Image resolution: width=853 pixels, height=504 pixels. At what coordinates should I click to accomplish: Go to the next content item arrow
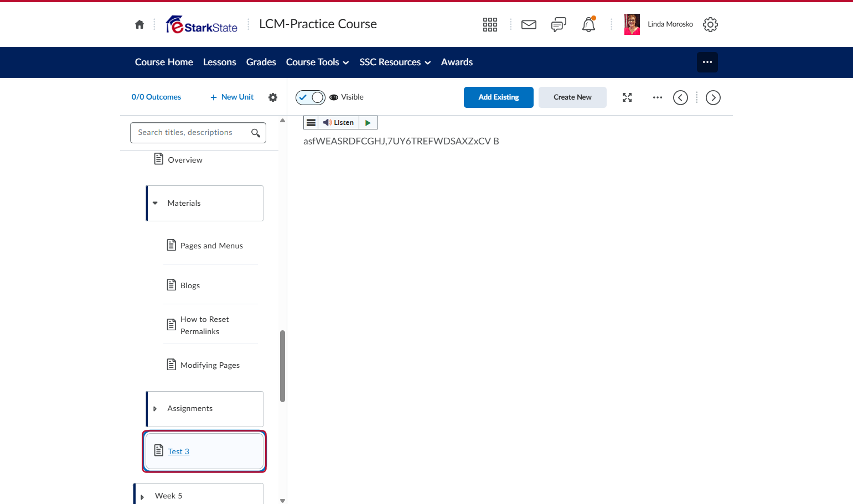pos(713,97)
